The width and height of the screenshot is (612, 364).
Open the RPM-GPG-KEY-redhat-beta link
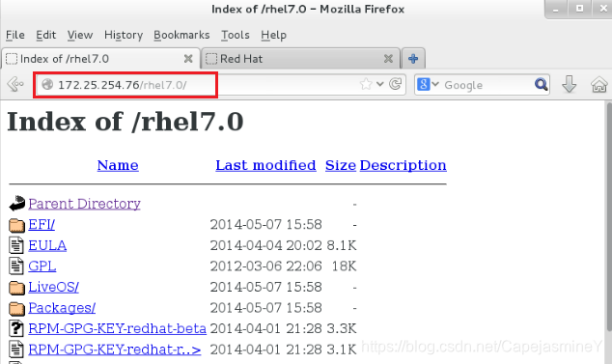coord(117,328)
